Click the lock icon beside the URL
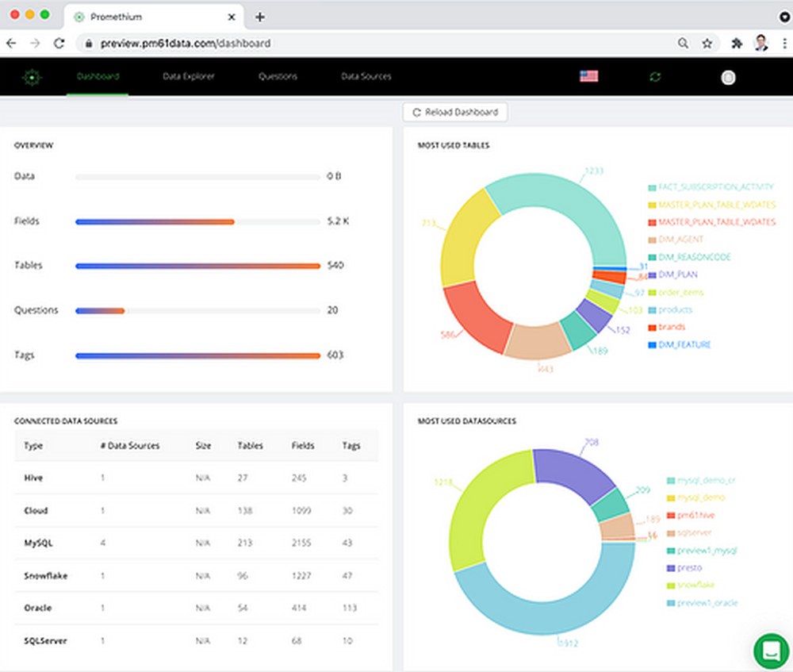Viewport: 793px width, 672px height. 89,44
